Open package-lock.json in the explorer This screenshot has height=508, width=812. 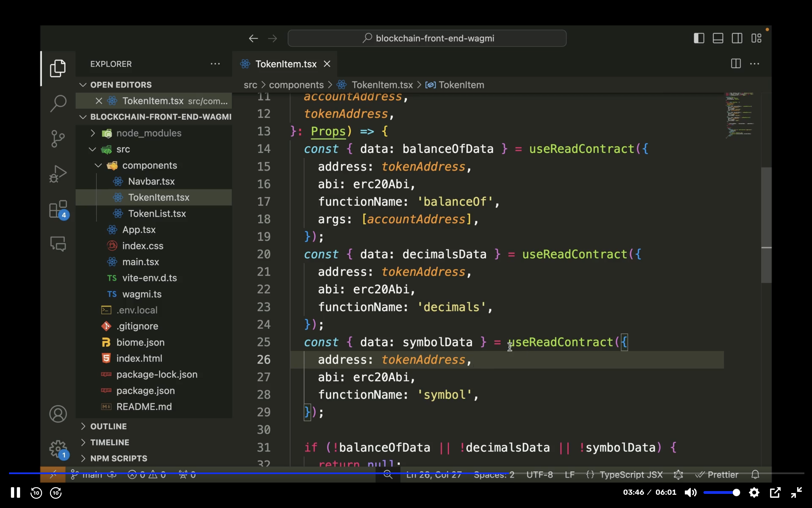coord(154,375)
